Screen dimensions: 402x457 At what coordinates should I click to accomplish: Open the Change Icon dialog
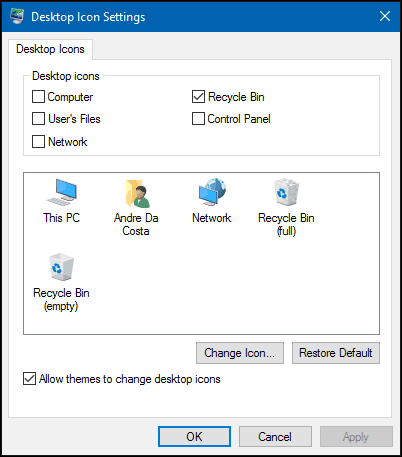[240, 353]
